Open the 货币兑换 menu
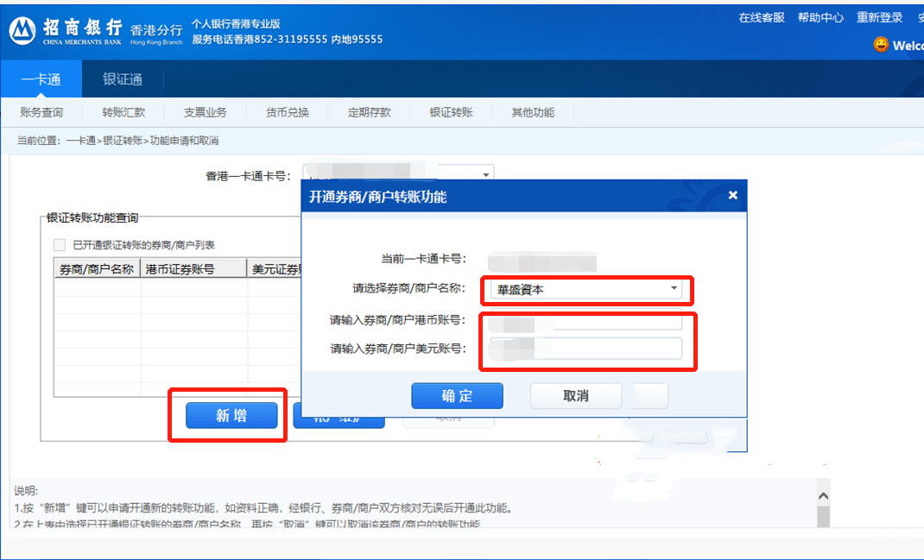The height and width of the screenshot is (560, 924). pyautogui.click(x=287, y=112)
